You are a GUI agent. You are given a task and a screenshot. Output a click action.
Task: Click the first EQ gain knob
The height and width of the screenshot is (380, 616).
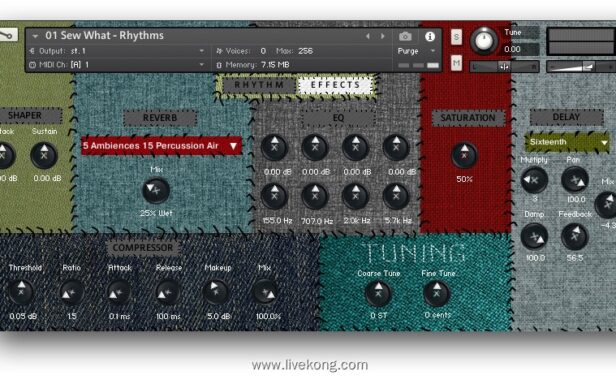(274, 147)
